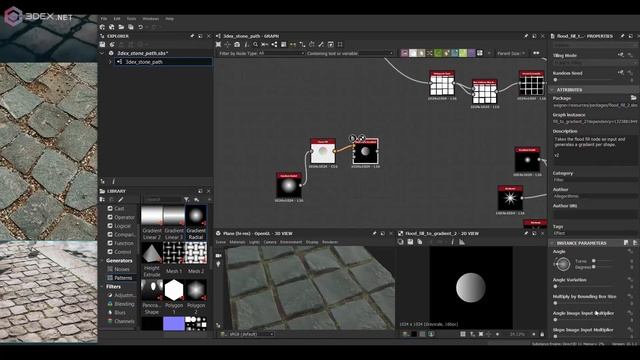The image size is (640, 360).
Task: Click the camera icon in 3D View
Action: [218, 256]
